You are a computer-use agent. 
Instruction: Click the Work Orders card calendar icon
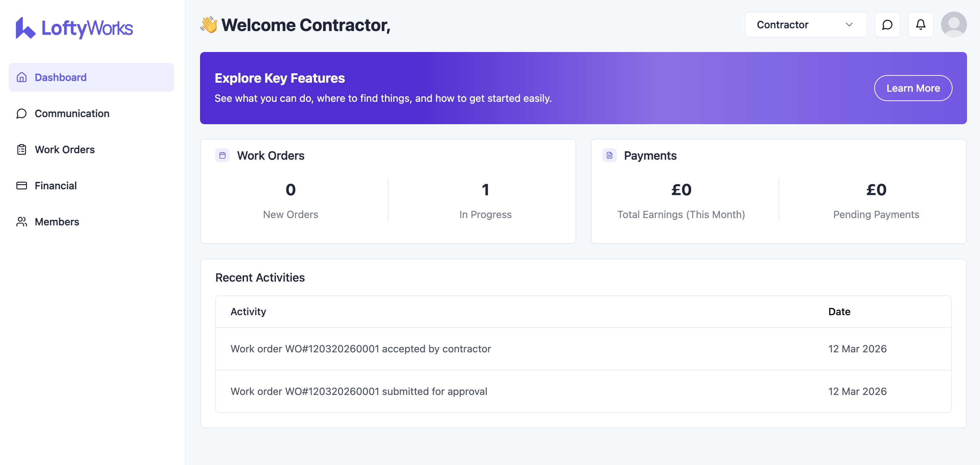coord(222,156)
